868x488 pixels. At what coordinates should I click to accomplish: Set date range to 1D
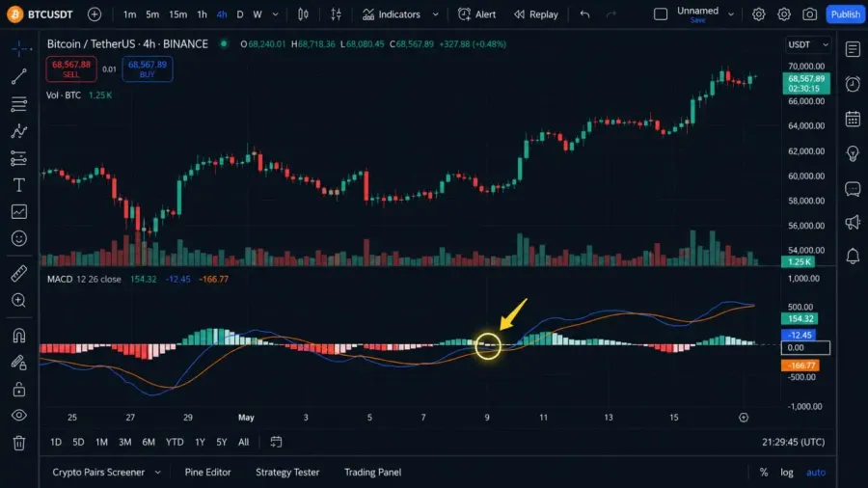coord(56,442)
